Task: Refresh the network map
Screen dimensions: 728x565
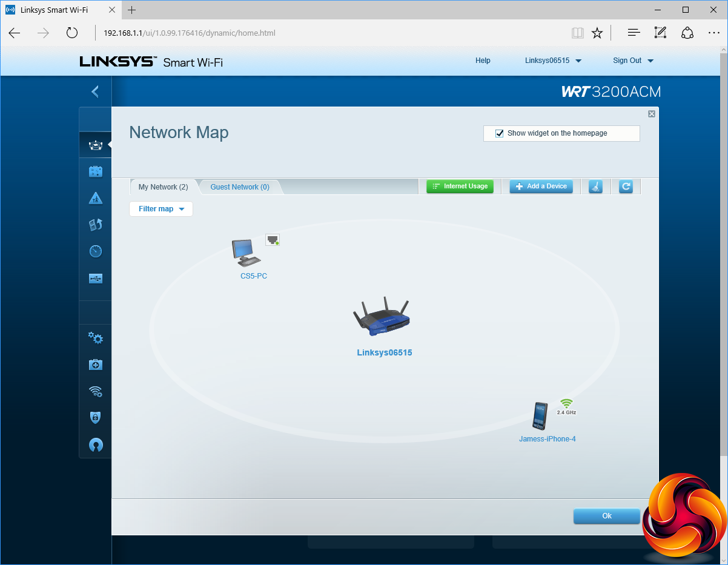Action: click(626, 187)
